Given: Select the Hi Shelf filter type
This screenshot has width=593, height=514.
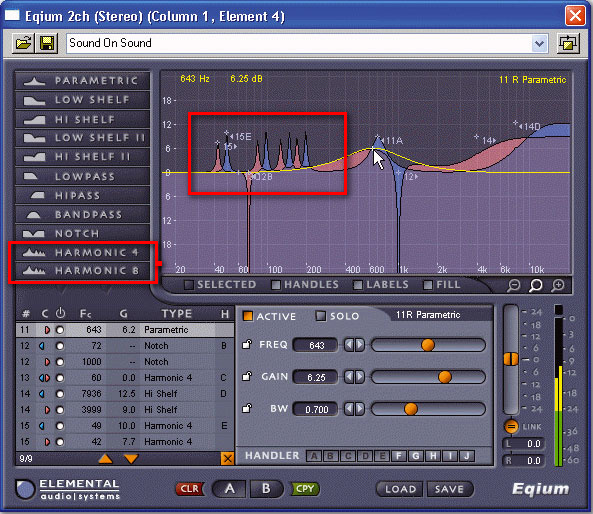Looking at the screenshot, I should point(82,120).
